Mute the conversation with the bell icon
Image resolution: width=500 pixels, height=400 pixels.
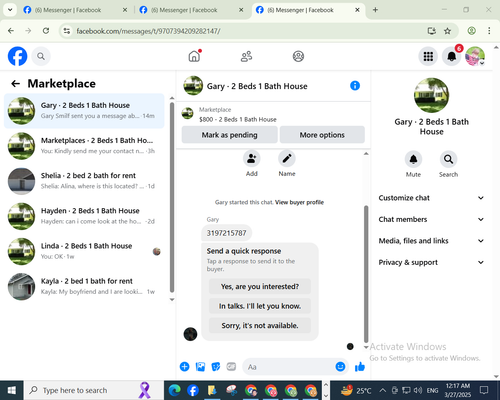tap(413, 160)
